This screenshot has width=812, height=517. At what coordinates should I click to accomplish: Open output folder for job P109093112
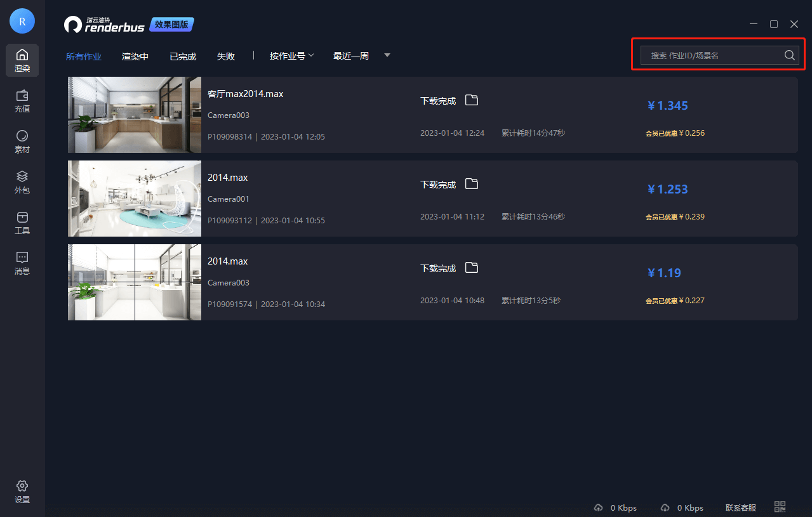tap(471, 184)
